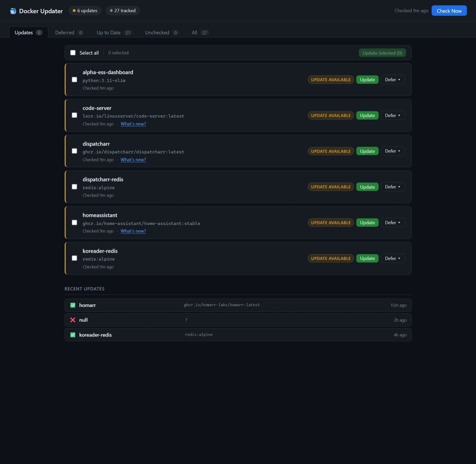Viewport: 476px width, 464px height.
Task: Click the green success icon beside homarr
Action: (73, 305)
